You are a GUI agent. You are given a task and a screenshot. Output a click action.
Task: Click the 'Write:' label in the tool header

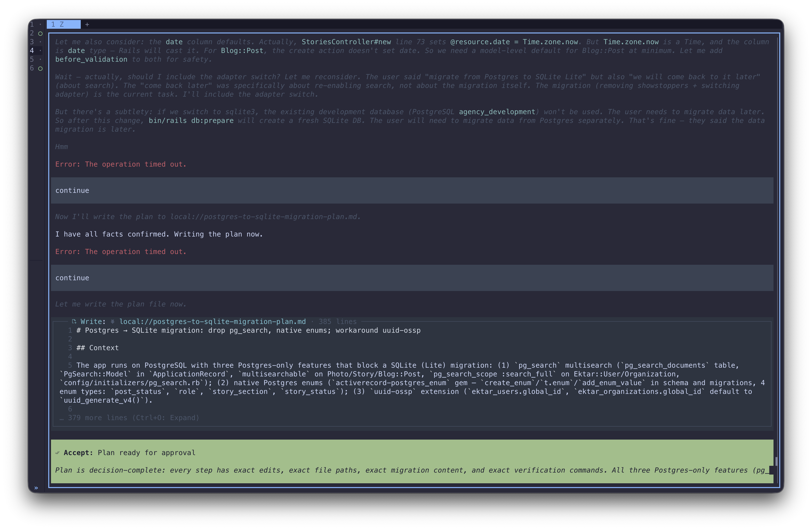[x=93, y=321]
